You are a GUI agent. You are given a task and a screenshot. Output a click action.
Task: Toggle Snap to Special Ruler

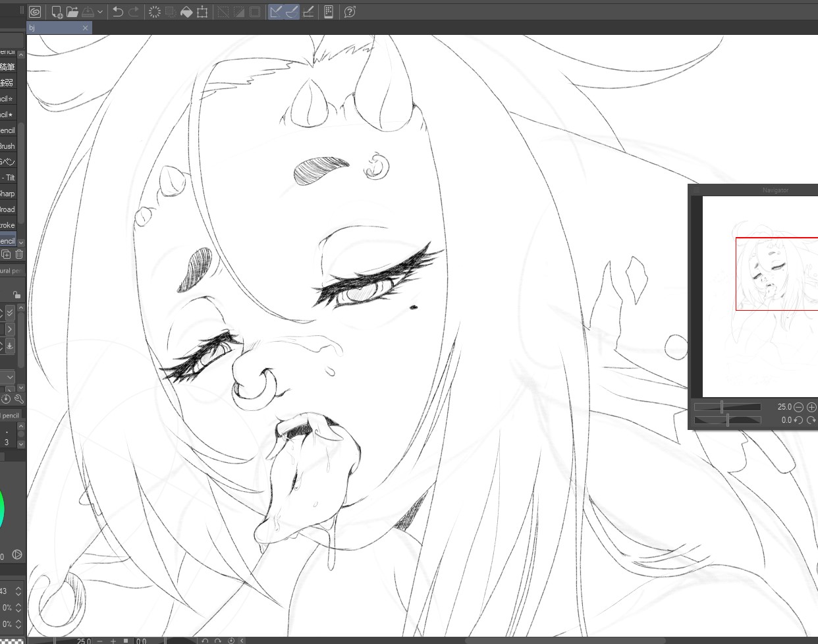(292, 12)
